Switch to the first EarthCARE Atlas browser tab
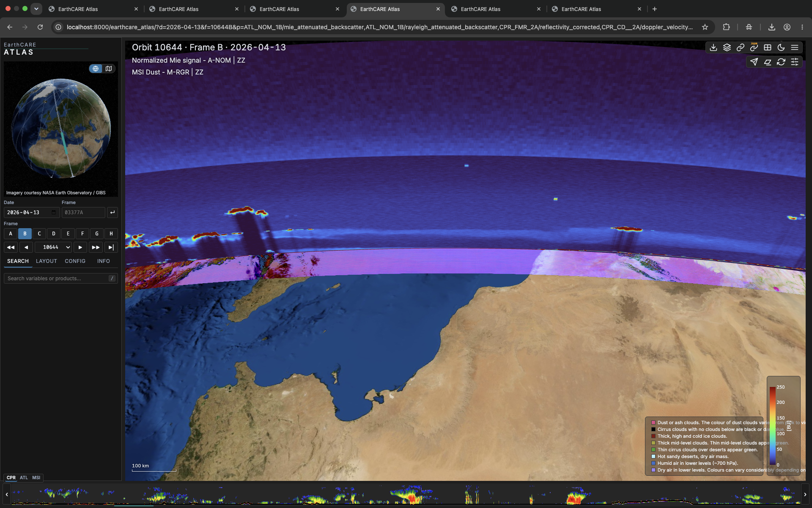 pyautogui.click(x=93, y=9)
